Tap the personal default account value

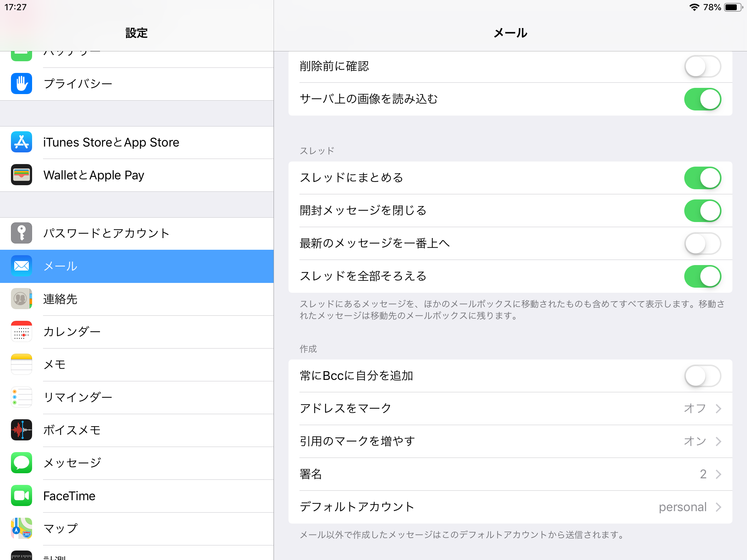coord(683,507)
